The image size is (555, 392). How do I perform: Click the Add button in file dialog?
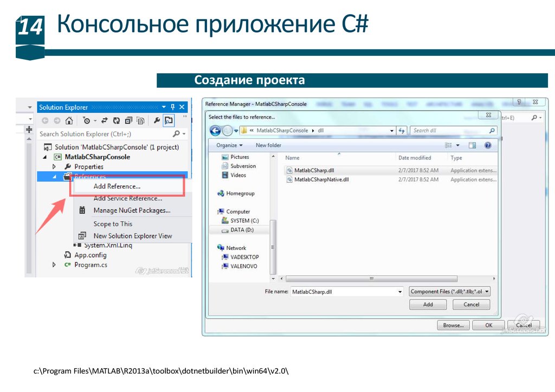(428, 305)
